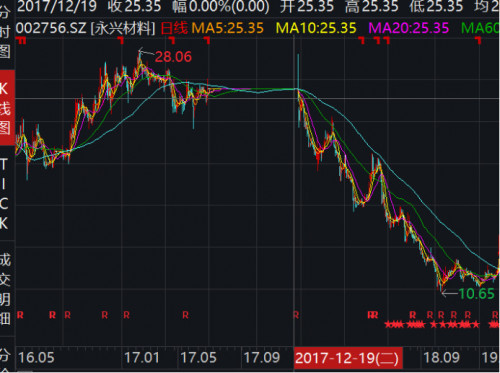The height and width of the screenshot is (373, 500).
Task: Click the first red star event marker
Action: (x=389, y=324)
